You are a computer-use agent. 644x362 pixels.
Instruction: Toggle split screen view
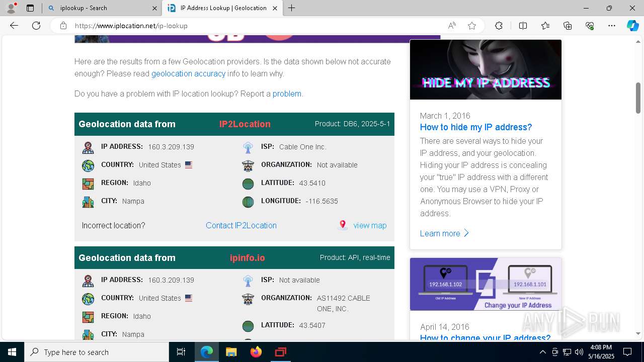(x=523, y=26)
